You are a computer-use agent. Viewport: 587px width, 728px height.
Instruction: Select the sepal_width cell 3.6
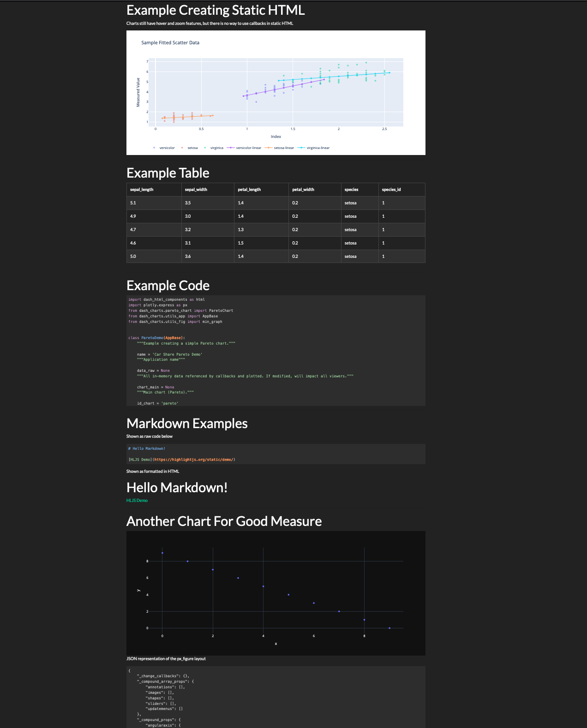click(x=208, y=257)
